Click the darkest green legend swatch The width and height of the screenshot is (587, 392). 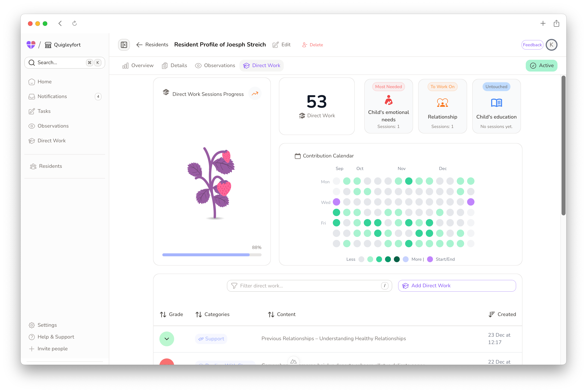(x=397, y=259)
